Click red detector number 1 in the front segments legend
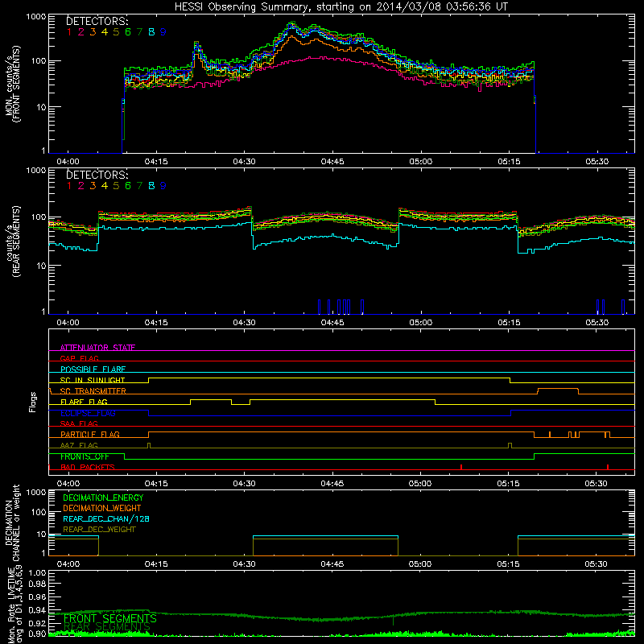644x644 pixels. coord(69,31)
